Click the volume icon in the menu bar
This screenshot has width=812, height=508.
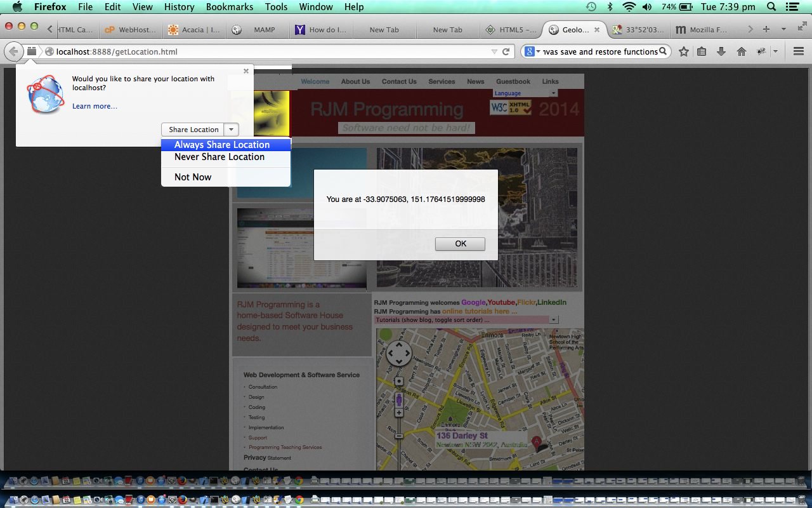click(x=647, y=7)
